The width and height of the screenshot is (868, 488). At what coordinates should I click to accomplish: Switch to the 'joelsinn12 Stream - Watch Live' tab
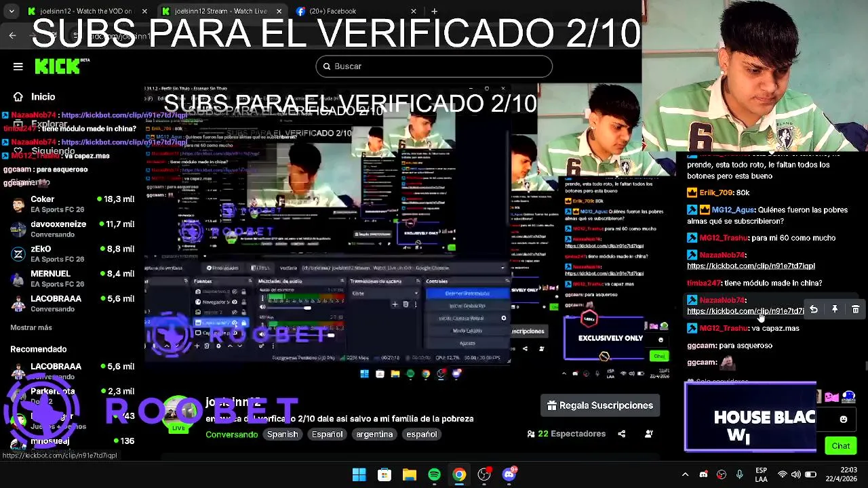pos(222,11)
